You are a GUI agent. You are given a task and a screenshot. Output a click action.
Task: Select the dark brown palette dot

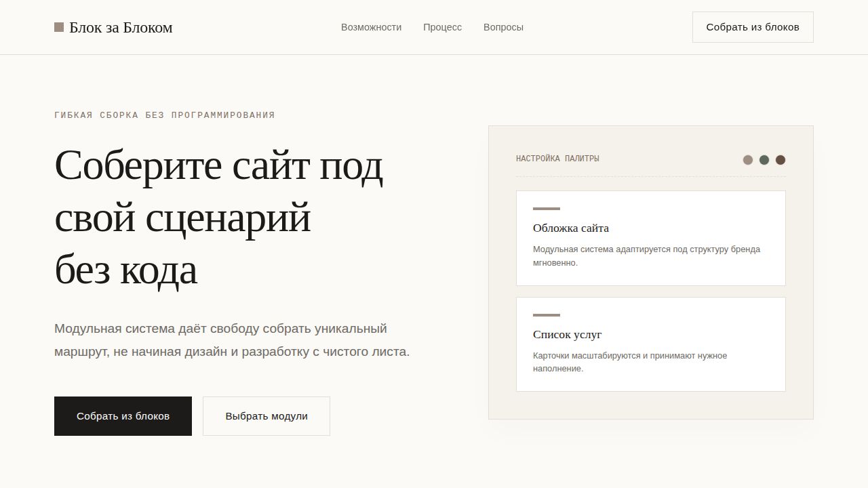point(781,160)
